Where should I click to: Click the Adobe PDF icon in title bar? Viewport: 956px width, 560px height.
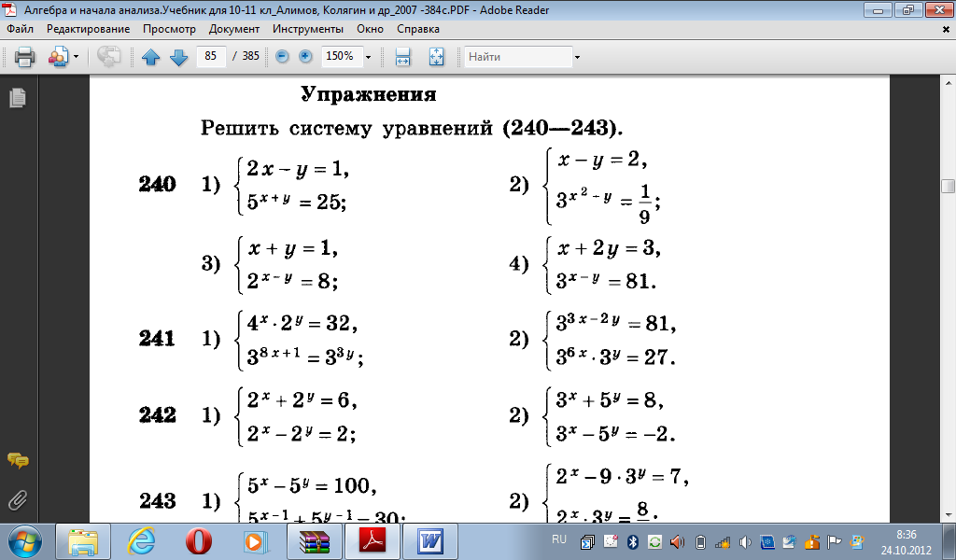(9, 9)
